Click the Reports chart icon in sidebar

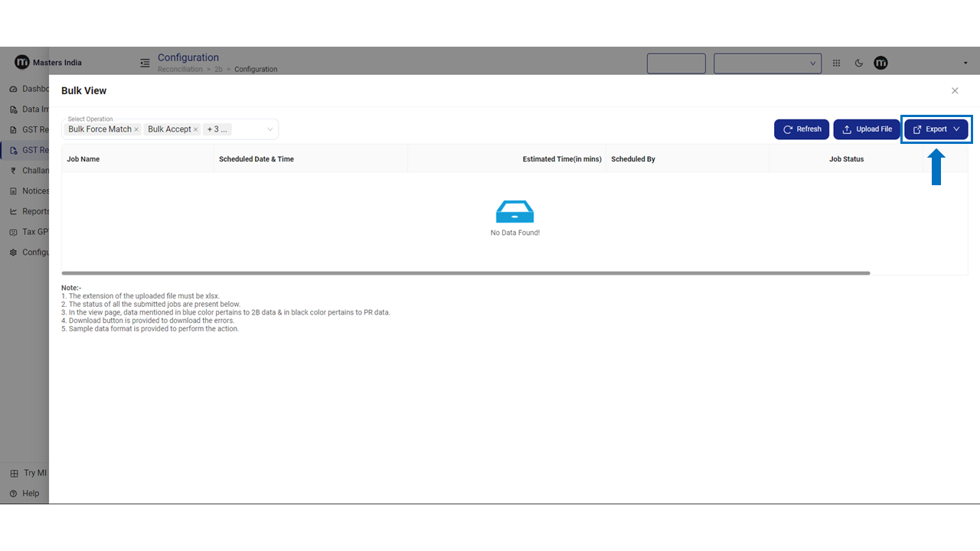pos(14,211)
